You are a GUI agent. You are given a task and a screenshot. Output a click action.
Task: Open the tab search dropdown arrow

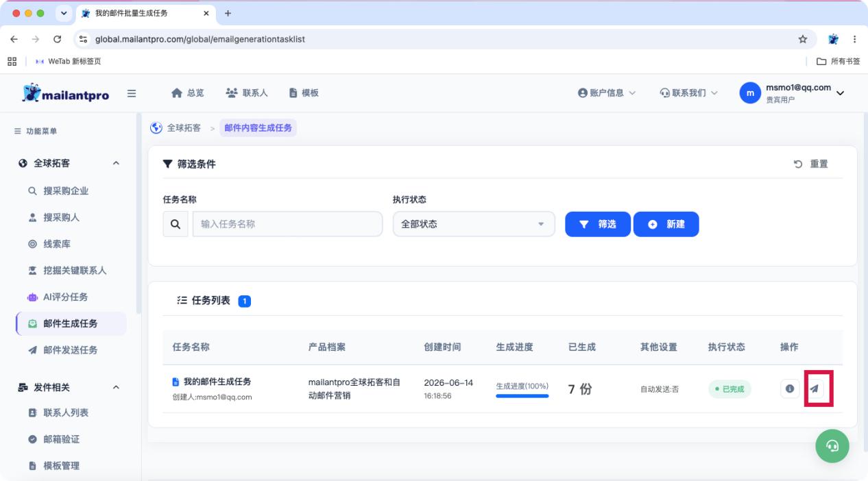(65, 13)
